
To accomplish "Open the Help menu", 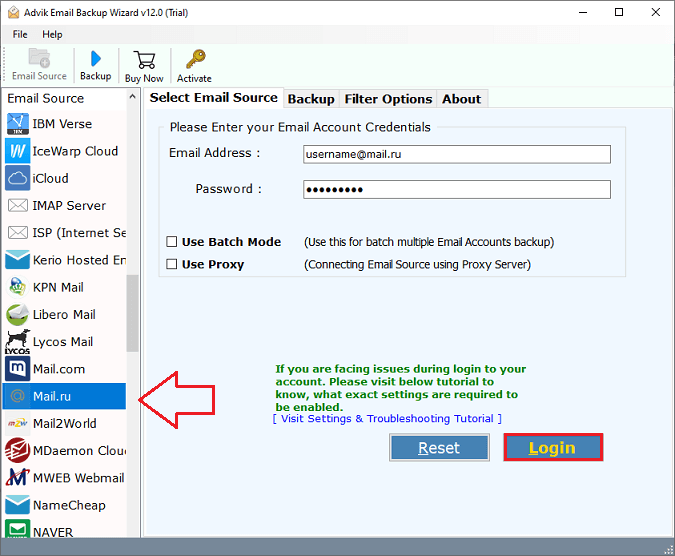I will pos(52,34).
